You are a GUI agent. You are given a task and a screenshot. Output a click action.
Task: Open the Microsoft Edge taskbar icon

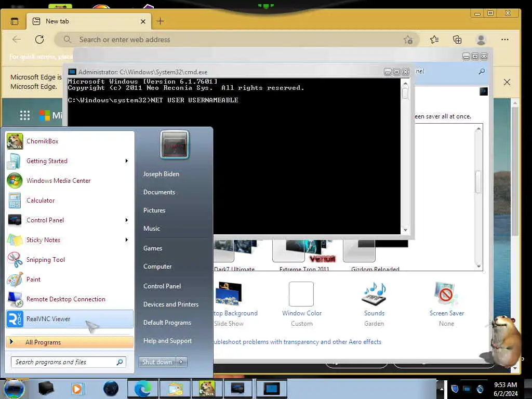143,389
